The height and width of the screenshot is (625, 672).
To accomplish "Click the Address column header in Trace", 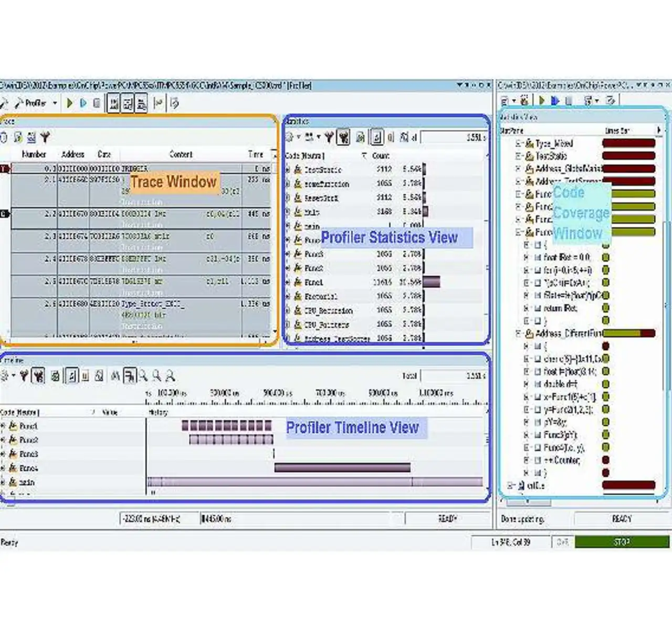I will coord(72,154).
